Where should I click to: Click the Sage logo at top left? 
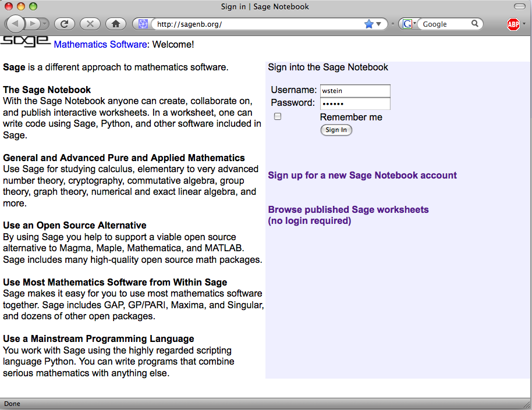point(25,41)
